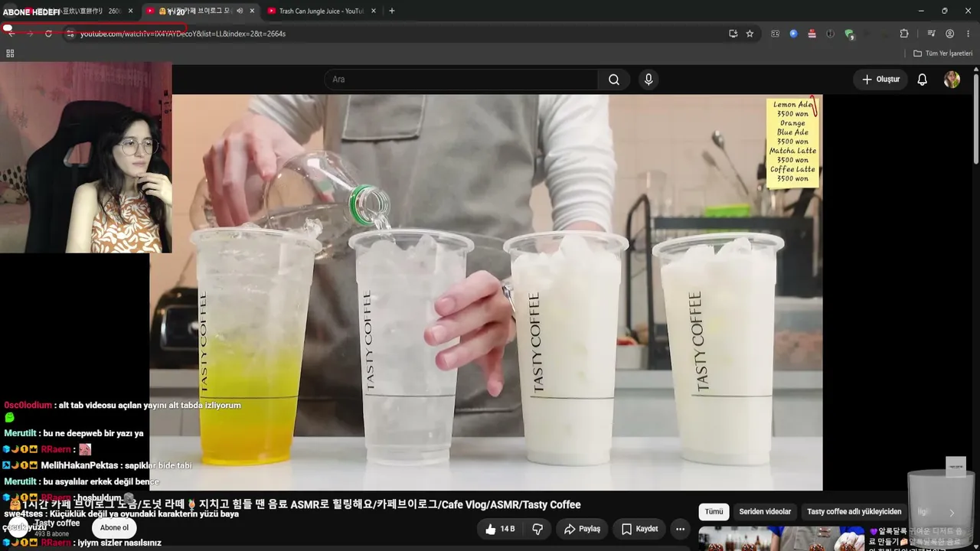Open YouTube notifications bell
This screenshot has height=551, width=980.
pos(923,80)
